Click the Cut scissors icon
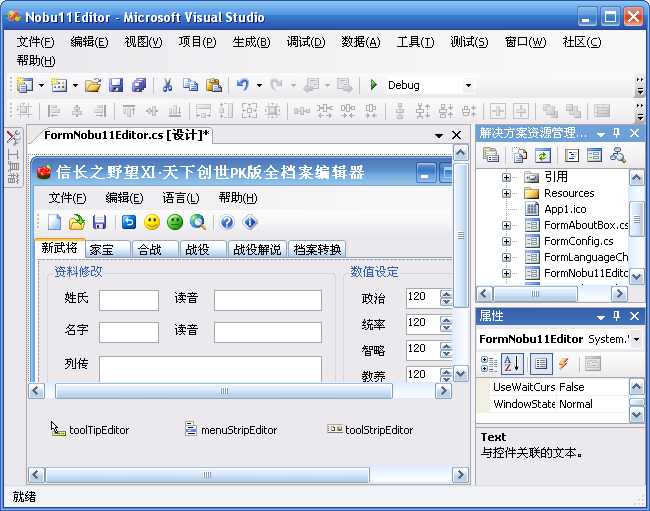 pyautogui.click(x=167, y=85)
